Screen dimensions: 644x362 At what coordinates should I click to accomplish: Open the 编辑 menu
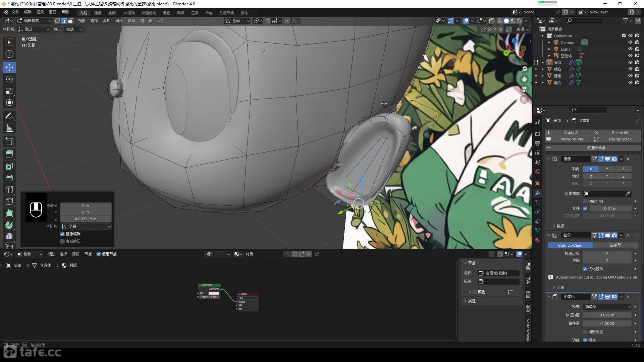[28, 12]
